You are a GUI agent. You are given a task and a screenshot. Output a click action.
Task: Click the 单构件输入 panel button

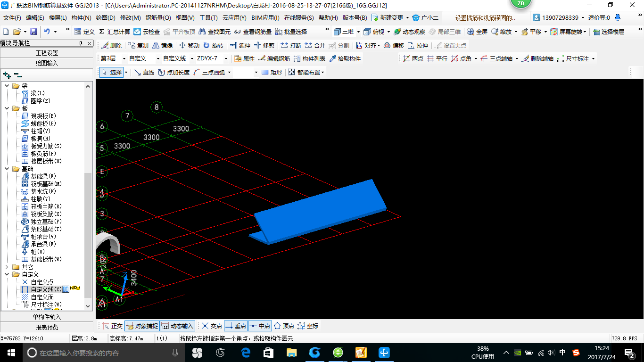click(x=47, y=317)
